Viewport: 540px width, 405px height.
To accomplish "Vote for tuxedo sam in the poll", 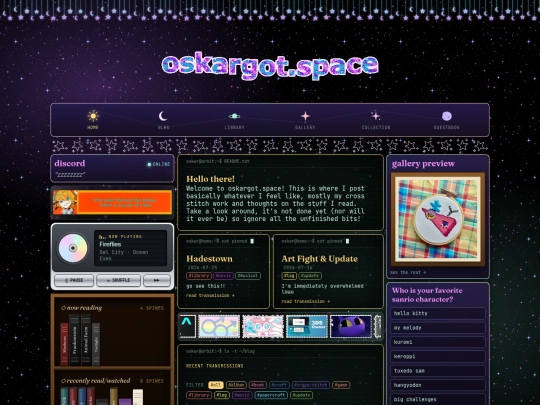I will 438,371.
